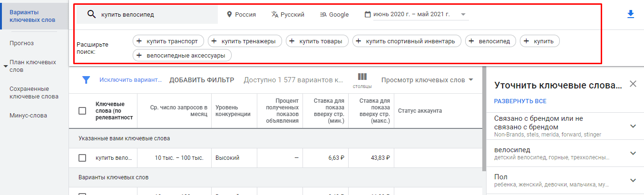Select Google search network setting
The width and height of the screenshot is (644, 195).
(x=334, y=15)
